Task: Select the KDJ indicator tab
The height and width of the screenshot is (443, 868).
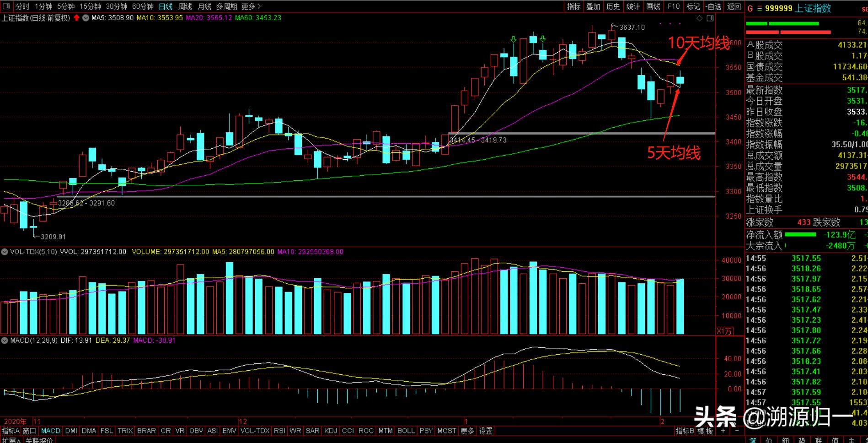Action: 331,431
